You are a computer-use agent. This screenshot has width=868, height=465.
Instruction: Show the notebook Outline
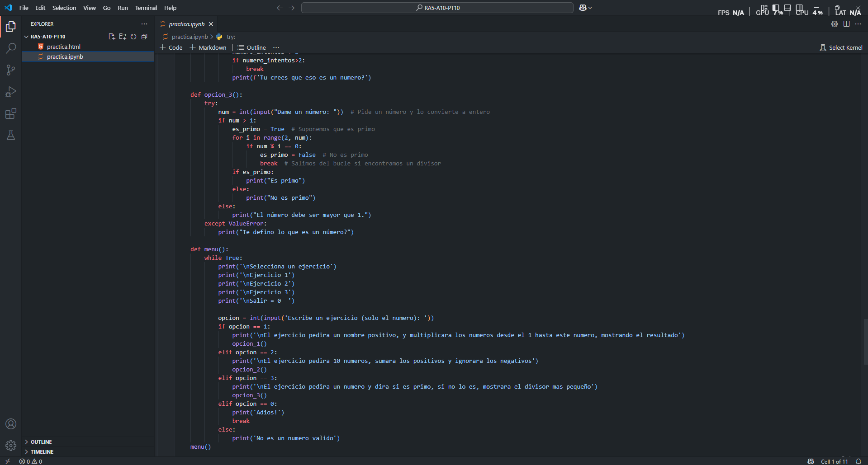click(252, 47)
